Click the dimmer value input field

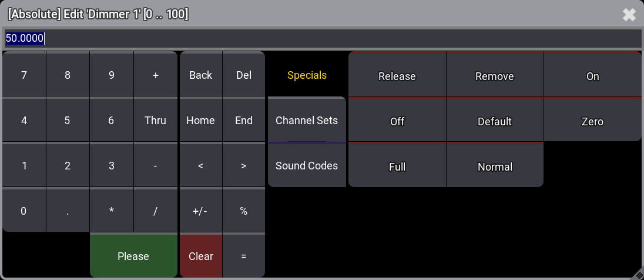322,39
